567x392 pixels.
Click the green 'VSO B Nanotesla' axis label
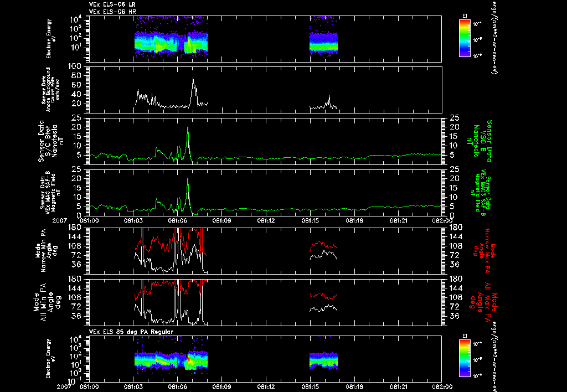click(480, 141)
